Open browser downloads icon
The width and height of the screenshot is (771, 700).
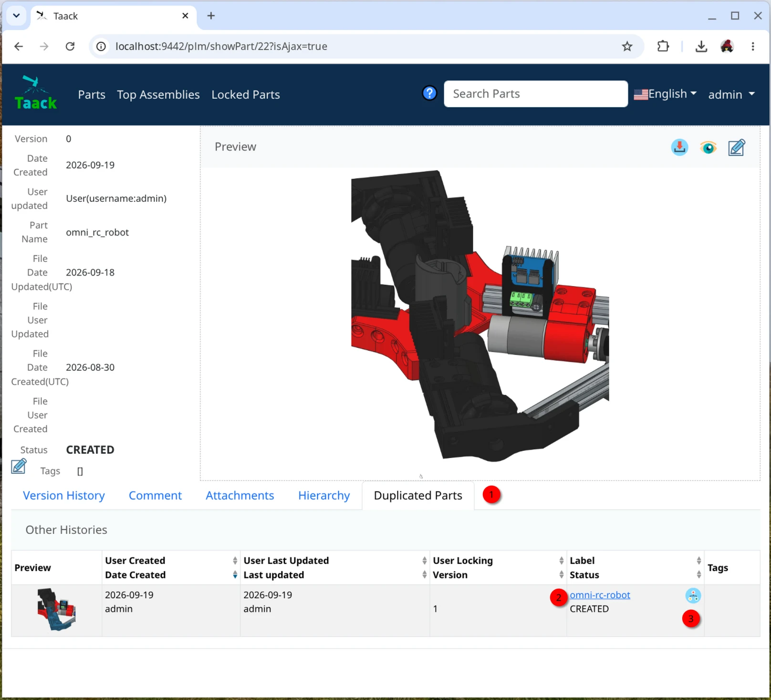point(701,46)
